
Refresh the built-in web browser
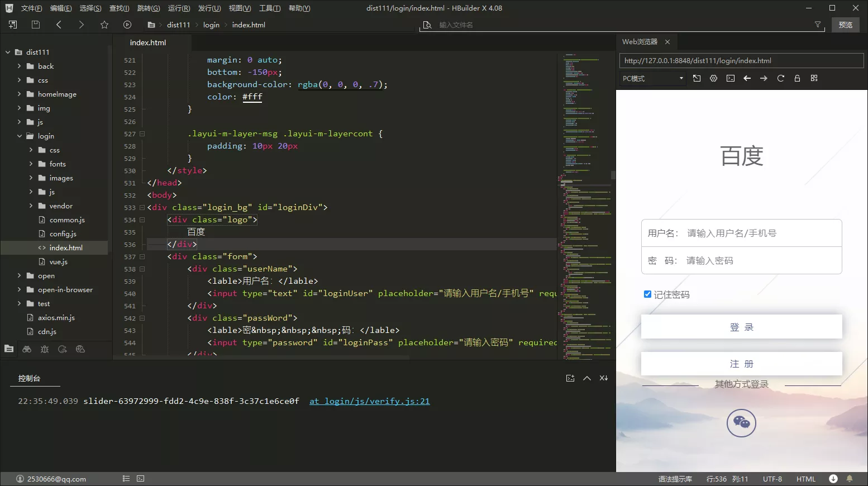(781, 78)
